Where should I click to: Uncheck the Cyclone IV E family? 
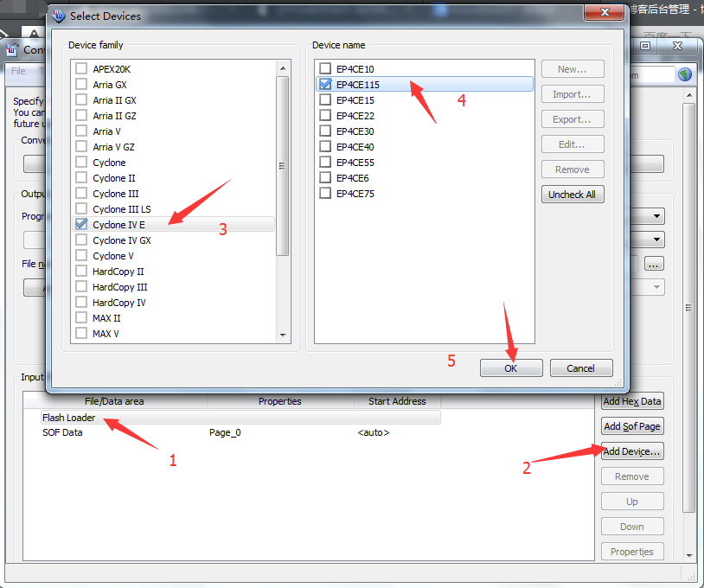[x=81, y=225]
